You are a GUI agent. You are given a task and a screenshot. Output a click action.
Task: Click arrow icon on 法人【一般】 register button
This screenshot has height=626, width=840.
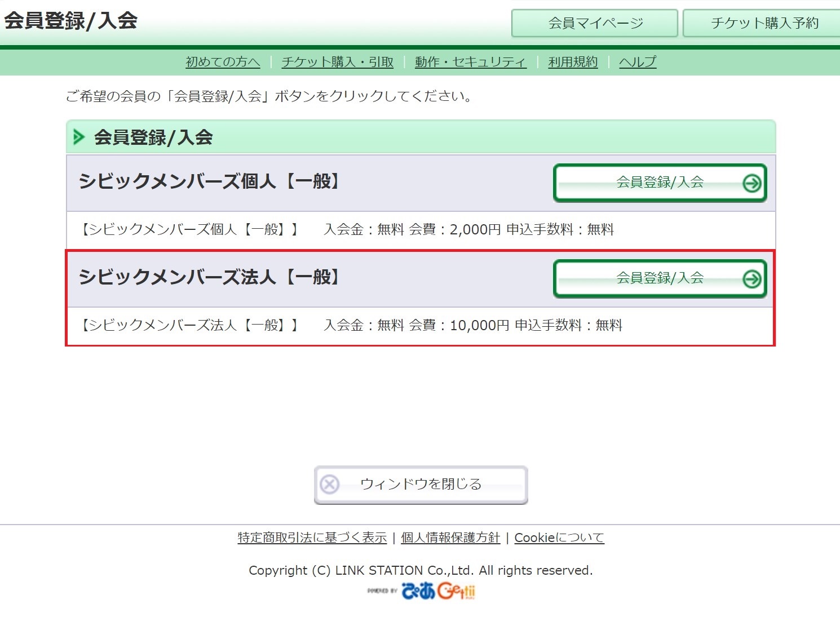point(752,279)
